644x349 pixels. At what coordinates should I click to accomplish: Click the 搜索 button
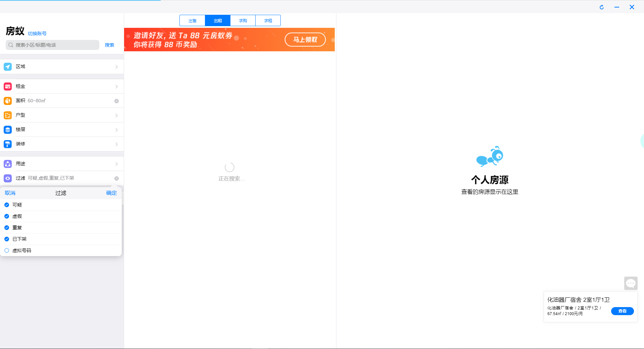(109, 45)
